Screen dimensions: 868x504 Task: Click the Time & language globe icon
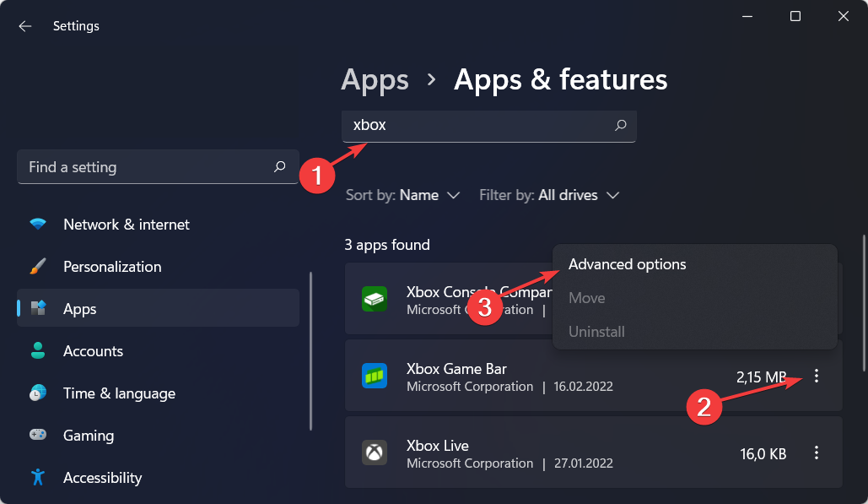point(38,393)
